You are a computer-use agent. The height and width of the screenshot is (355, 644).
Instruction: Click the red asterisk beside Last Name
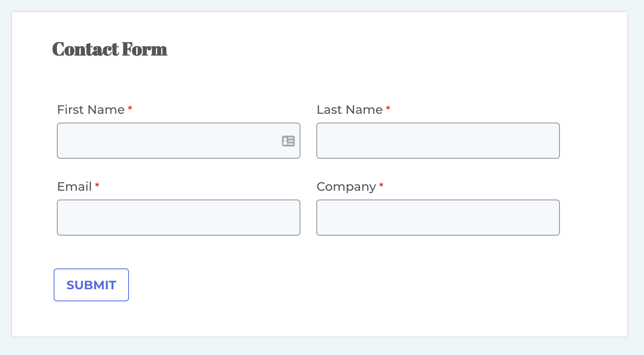(388, 109)
